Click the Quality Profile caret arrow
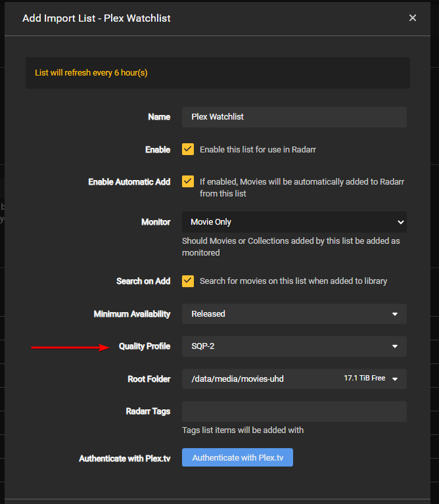The width and height of the screenshot is (439, 504). (x=395, y=346)
